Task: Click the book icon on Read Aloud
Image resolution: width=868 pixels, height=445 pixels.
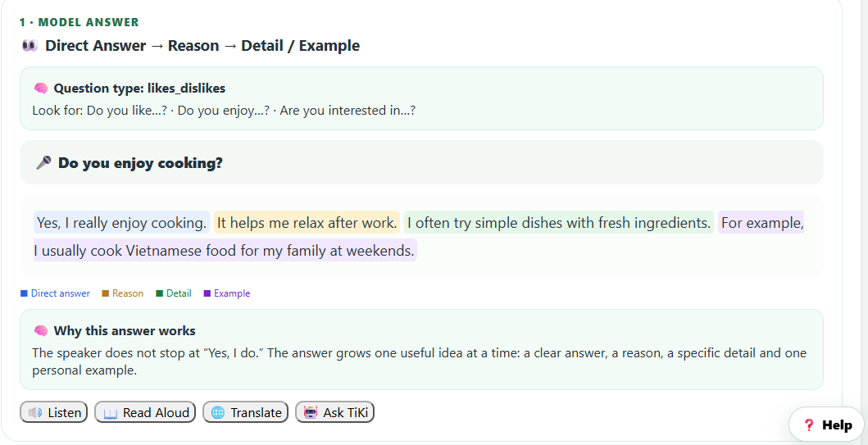Action: (x=110, y=413)
